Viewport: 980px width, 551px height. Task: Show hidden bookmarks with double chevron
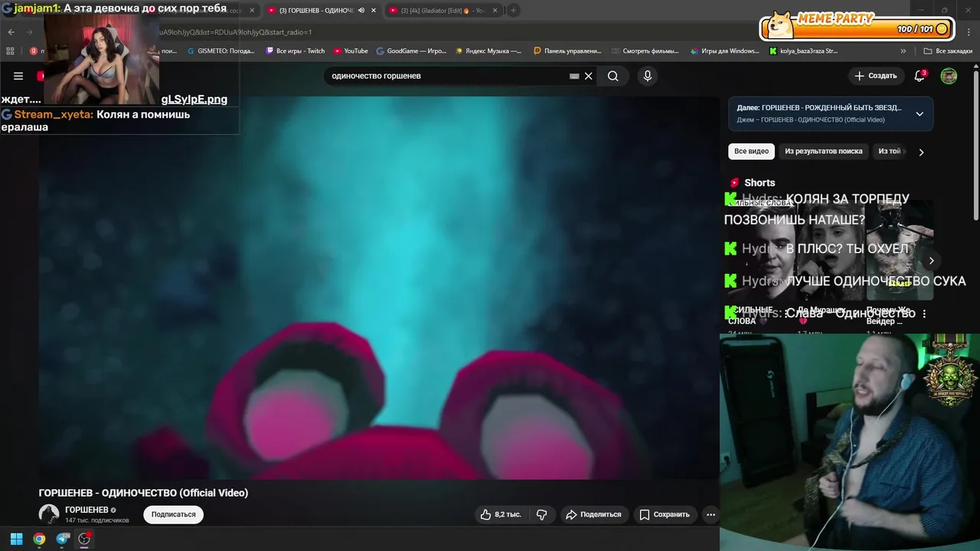click(x=903, y=51)
